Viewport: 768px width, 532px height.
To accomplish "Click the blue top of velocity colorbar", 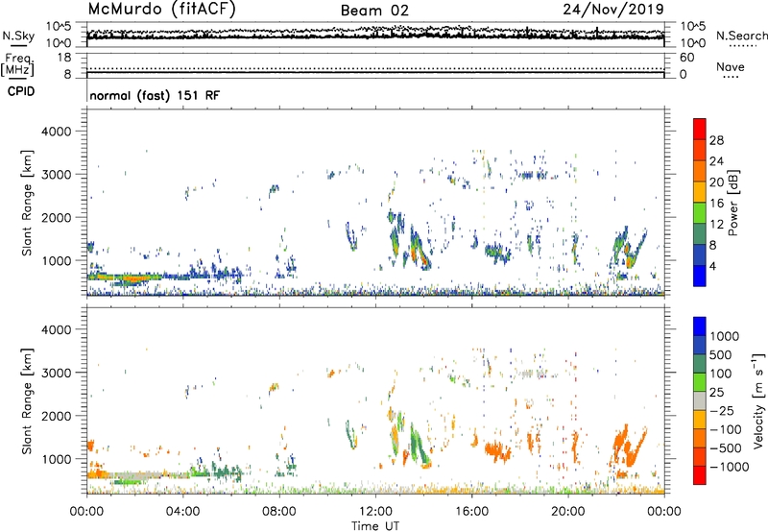I will click(700, 326).
